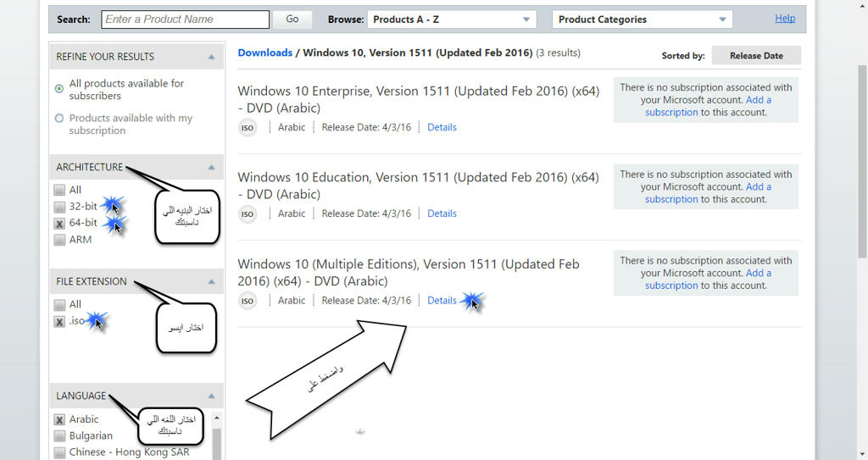Click Add a subscription for Education result
Screen dimensions: 868x460
point(708,193)
